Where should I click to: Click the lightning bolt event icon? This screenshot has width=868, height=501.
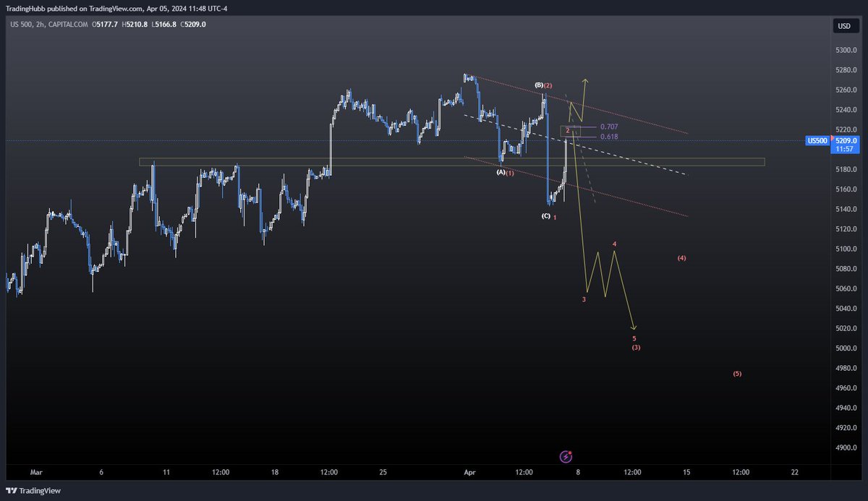(x=566, y=457)
